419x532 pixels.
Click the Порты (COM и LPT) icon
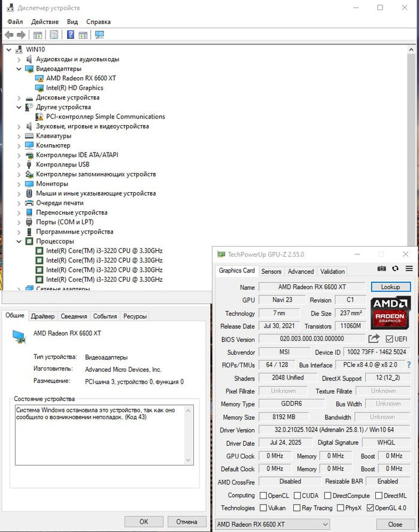click(29, 222)
